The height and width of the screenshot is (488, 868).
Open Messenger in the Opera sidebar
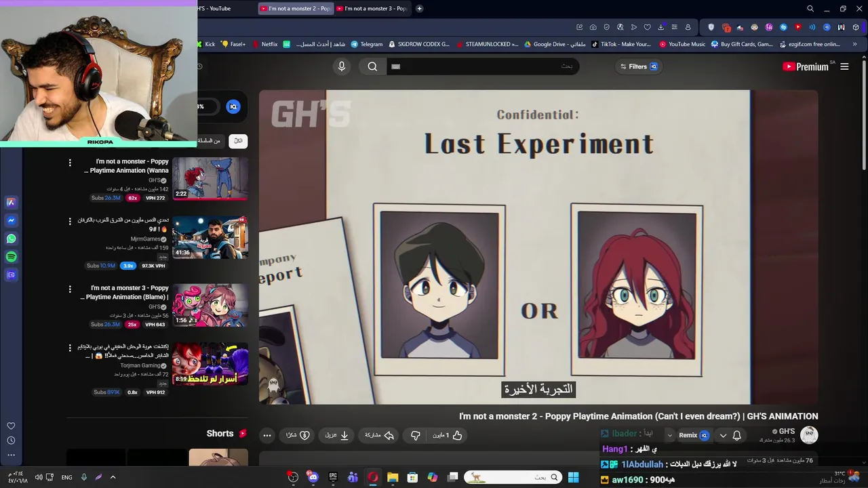click(11, 220)
